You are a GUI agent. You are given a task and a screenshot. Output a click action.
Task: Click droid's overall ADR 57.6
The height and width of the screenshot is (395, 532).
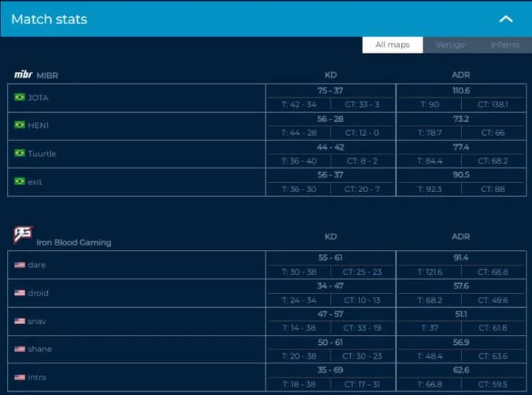pos(461,285)
